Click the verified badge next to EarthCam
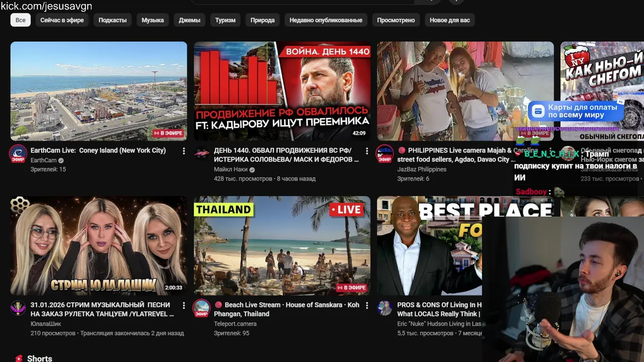The height and width of the screenshot is (362, 644). 61,160
